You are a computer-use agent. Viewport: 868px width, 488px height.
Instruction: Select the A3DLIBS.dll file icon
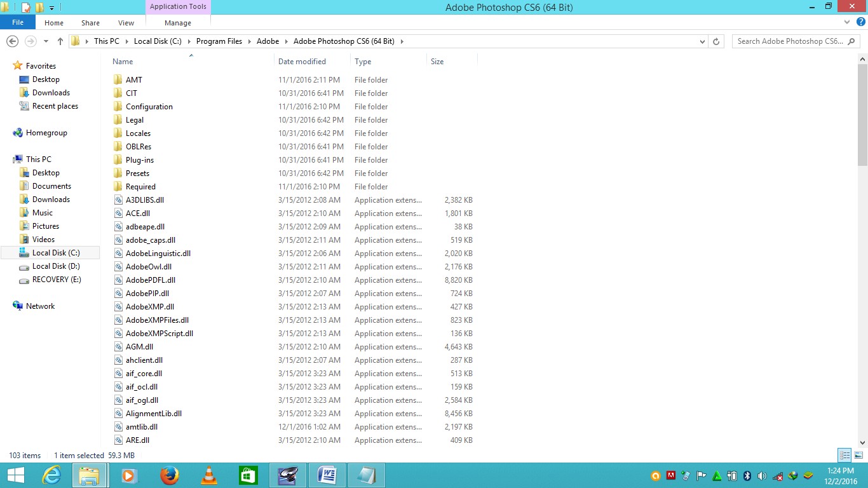[x=118, y=200]
